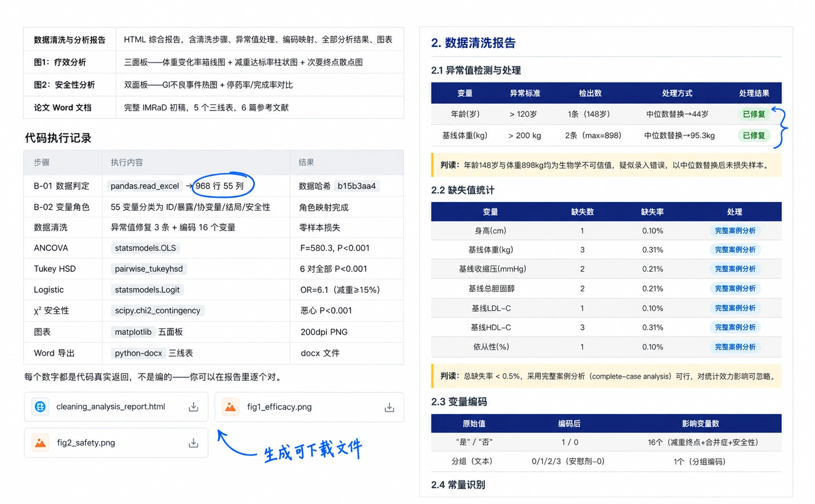Open the fig1_efficacy.png file card
The width and height of the screenshot is (815, 504).
point(309,407)
